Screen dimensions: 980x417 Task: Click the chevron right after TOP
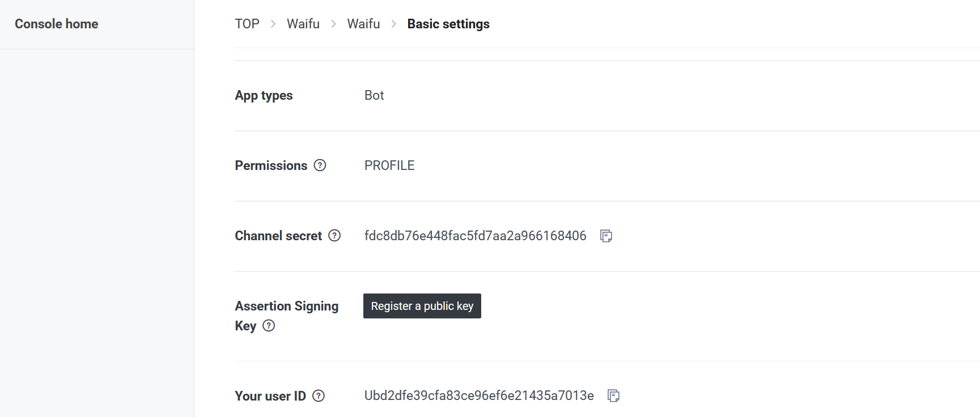click(x=273, y=24)
